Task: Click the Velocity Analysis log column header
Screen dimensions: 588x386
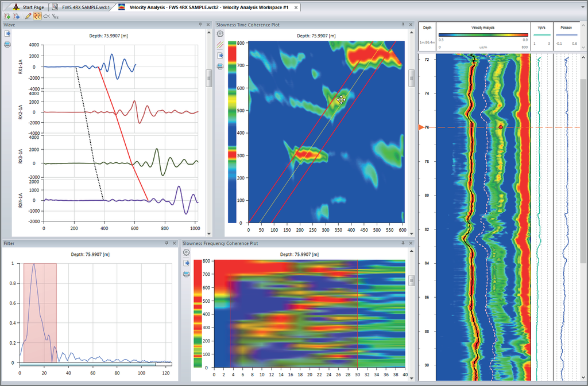Action: pyautogui.click(x=483, y=28)
